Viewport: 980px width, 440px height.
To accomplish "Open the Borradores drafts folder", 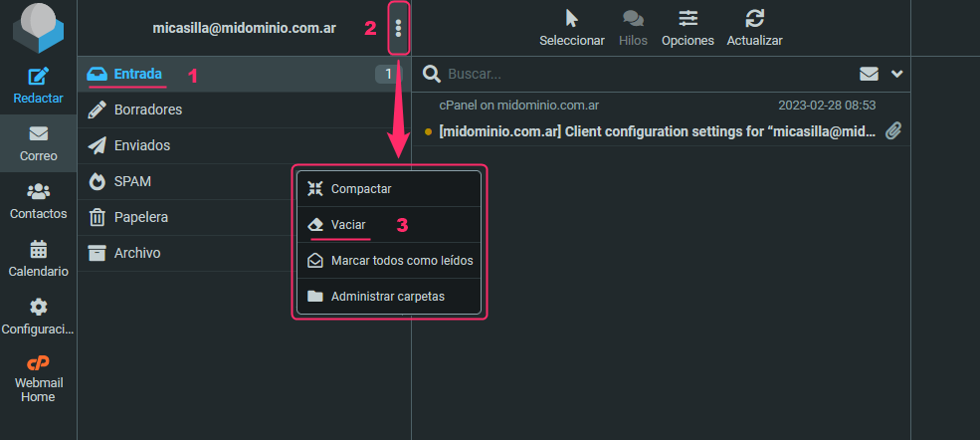I will point(244,110).
